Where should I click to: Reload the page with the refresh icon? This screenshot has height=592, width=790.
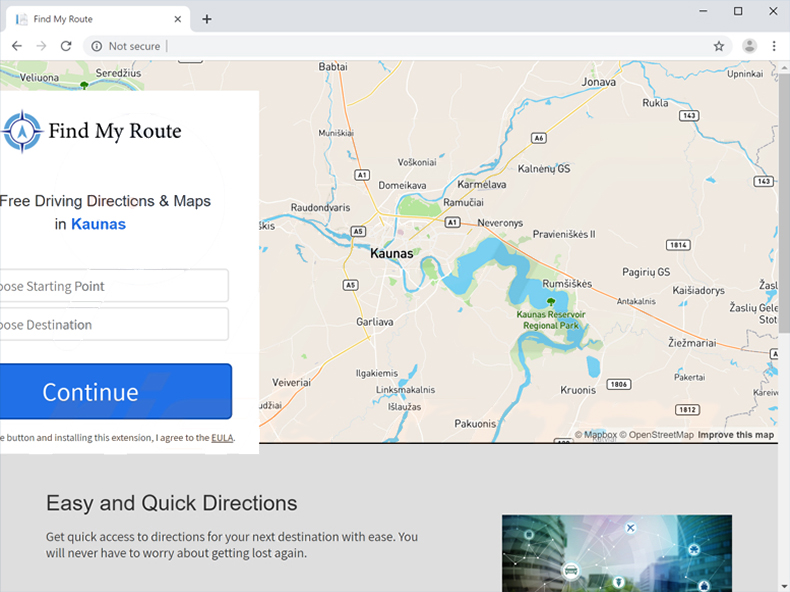click(x=66, y=46)
